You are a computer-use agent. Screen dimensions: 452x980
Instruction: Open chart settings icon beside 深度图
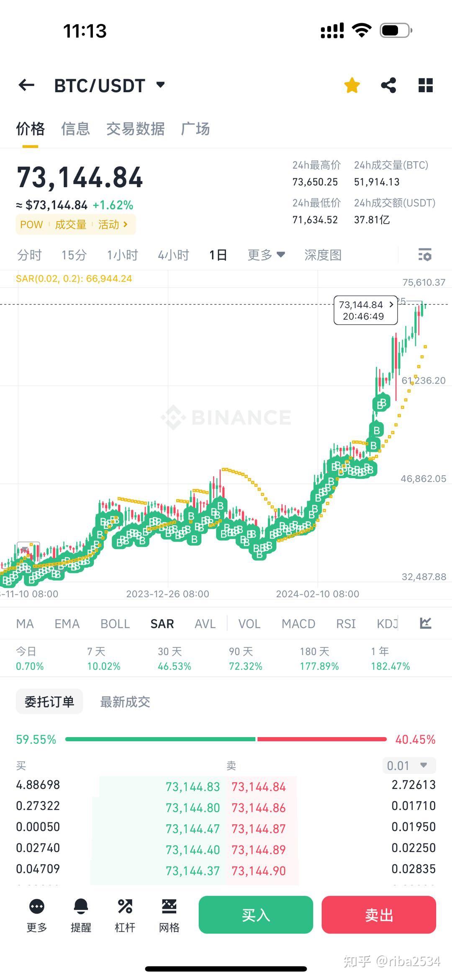(x=424, y=255)
